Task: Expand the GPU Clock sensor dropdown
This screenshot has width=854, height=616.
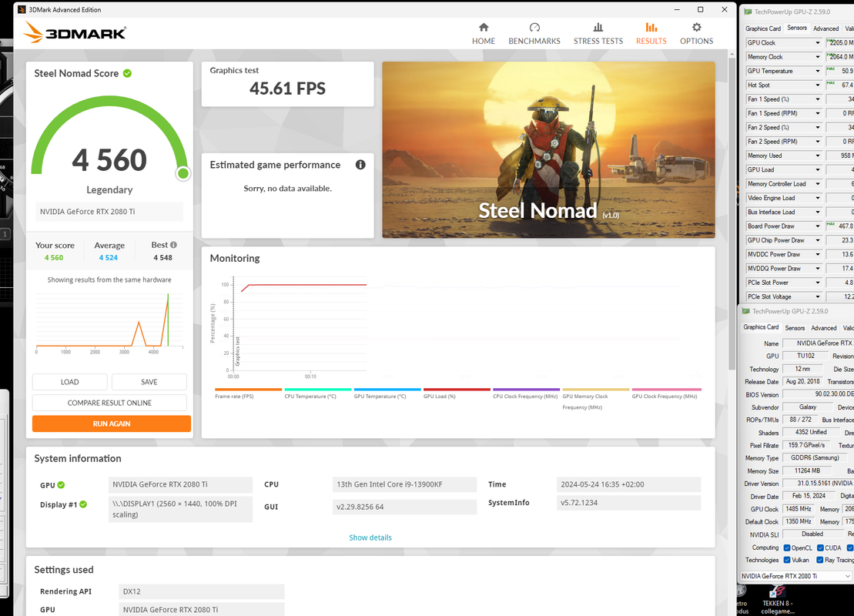Action: [818, 42]
